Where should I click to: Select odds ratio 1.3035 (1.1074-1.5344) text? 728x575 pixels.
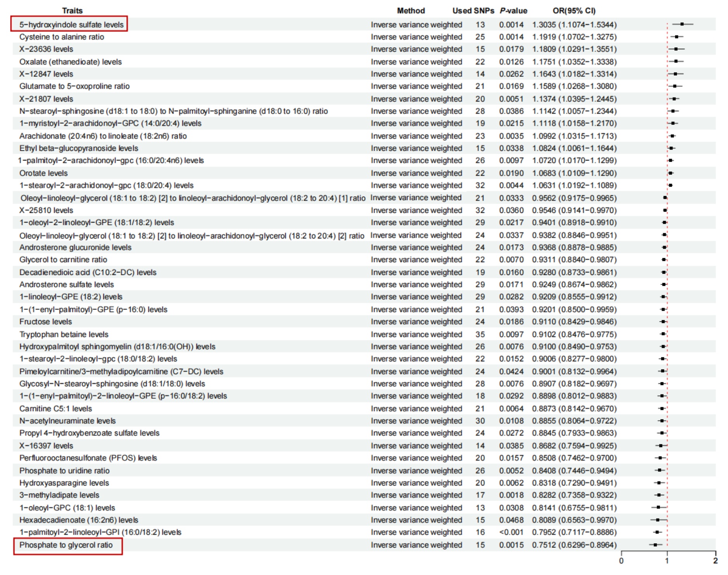coord(574,25)
